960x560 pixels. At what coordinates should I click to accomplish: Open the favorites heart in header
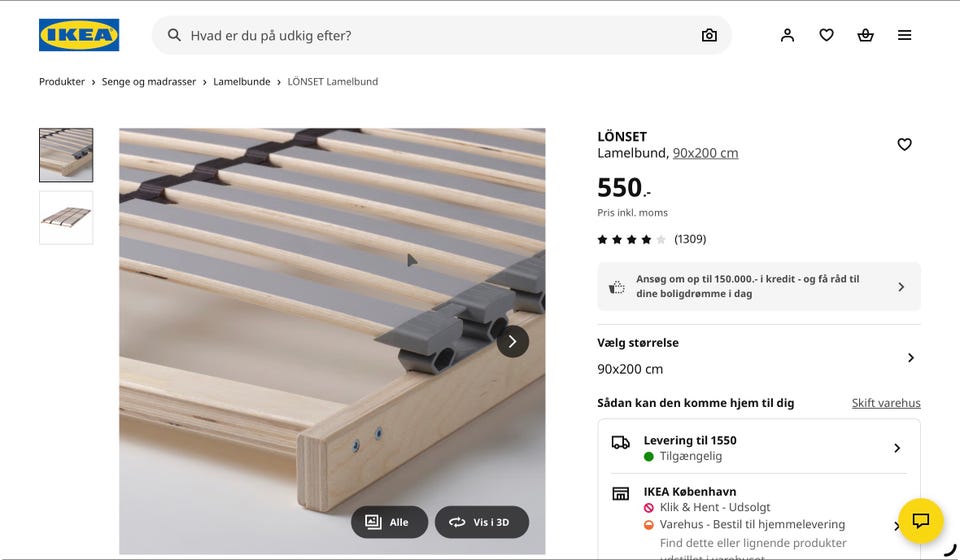click(826, 35)
